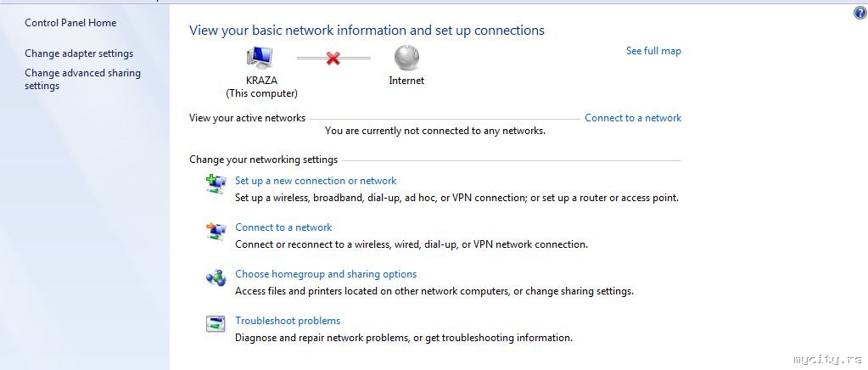This screenshot has width=868, height=370.
Task: Click the Connect to a network icon
Action: [216, 230]
